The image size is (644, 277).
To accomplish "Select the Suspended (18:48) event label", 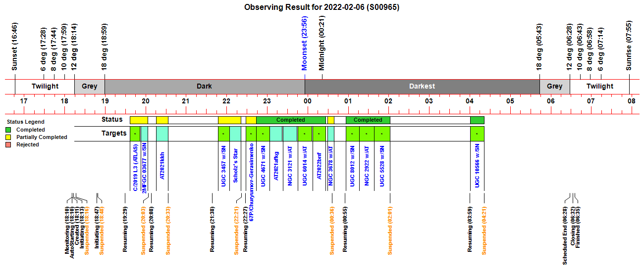I will click(102, 231).
